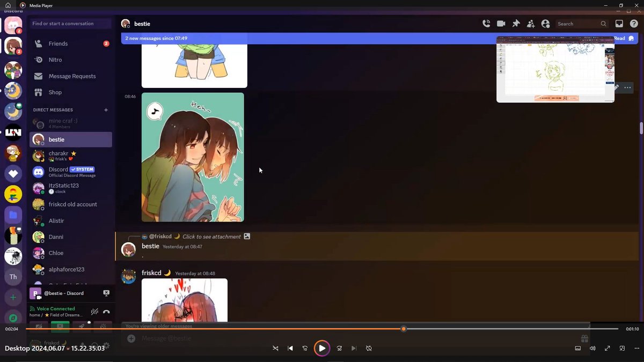
Task: Enter full screen in Media Player
Action: tap(608, 348)
